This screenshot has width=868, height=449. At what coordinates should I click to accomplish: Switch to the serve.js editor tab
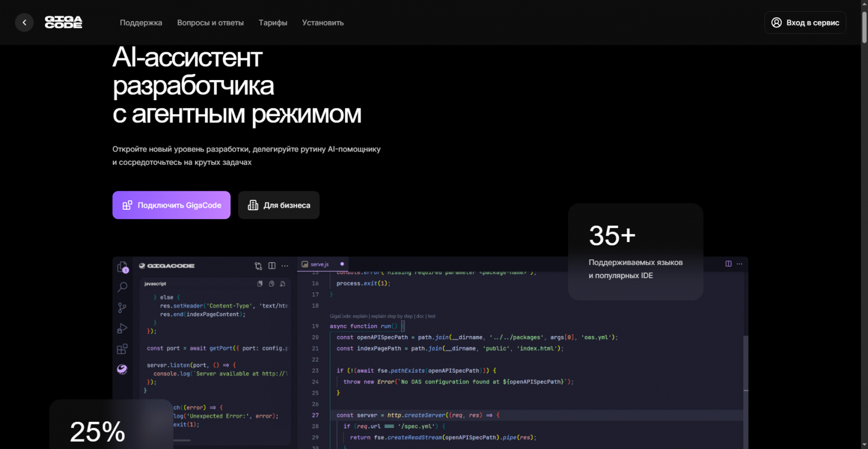tap(319, 264)
